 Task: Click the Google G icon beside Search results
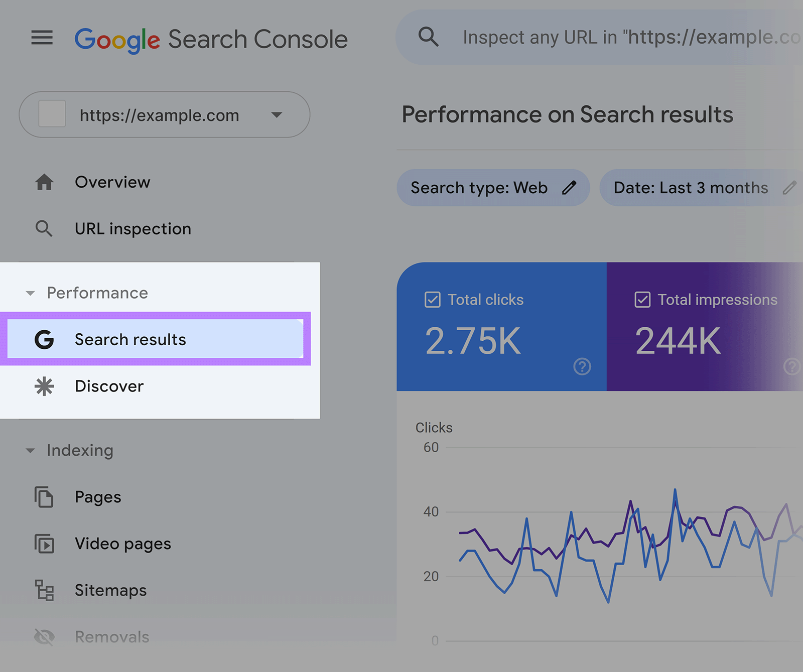point(44,339)
